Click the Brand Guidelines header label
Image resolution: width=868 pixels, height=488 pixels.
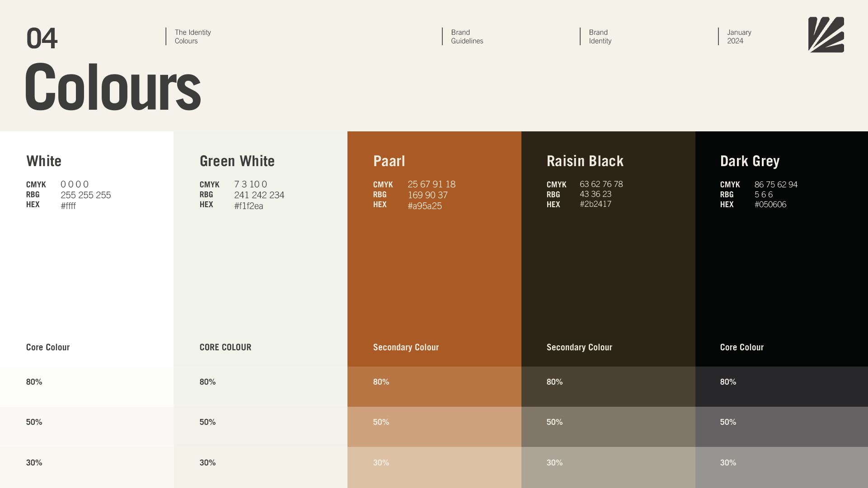click(x=467, y=37)
